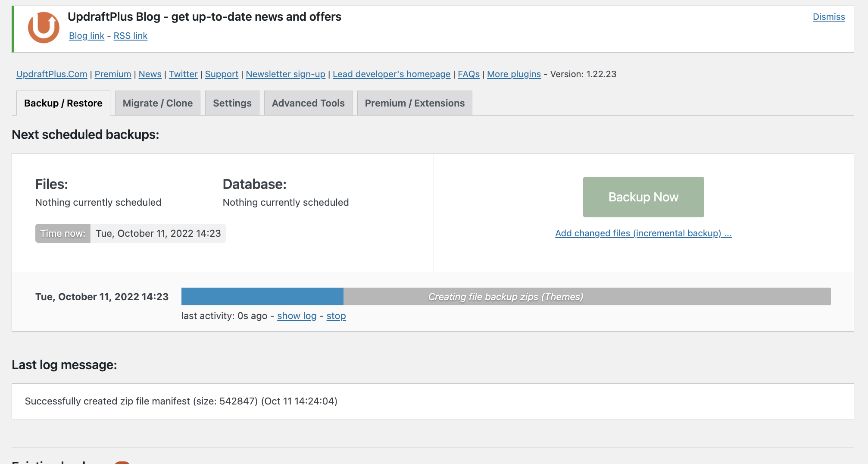The image size is (868, 464).
Task: Open the Premium / Extensions tab
Action: pos(415,103)
